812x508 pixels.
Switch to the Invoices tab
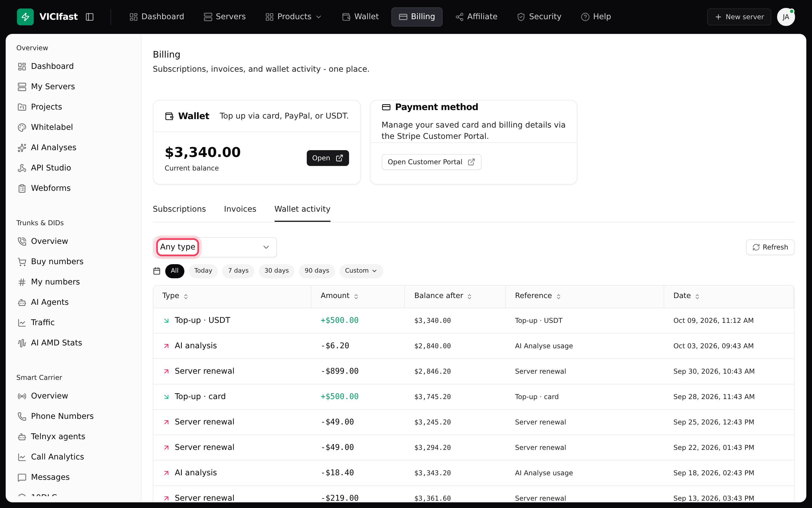coord(240,209)
